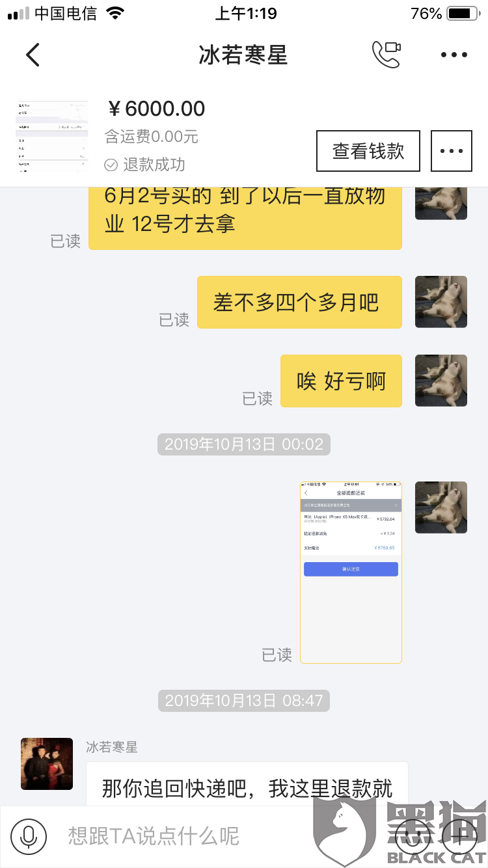Tap the 冰若寒星 chat title
This screenshot has height=868, width=488.
click(243, 55)
